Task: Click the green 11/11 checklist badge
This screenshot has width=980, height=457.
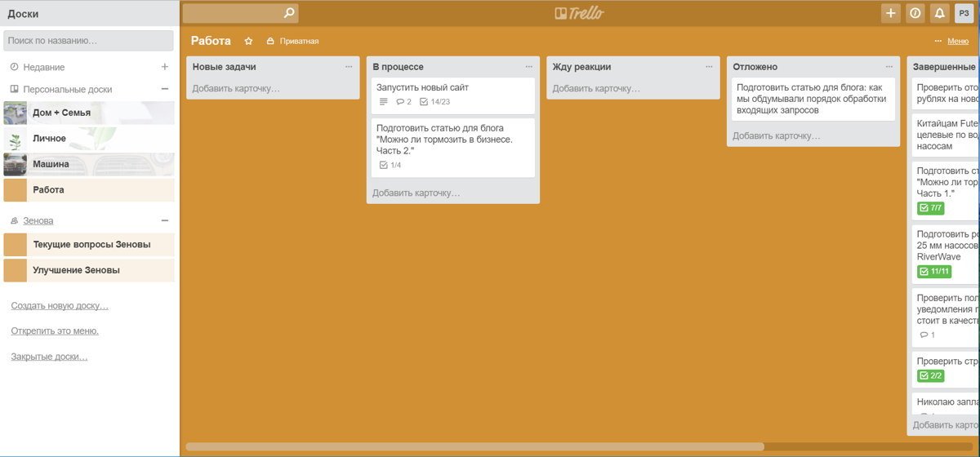Action: (933, 271)
